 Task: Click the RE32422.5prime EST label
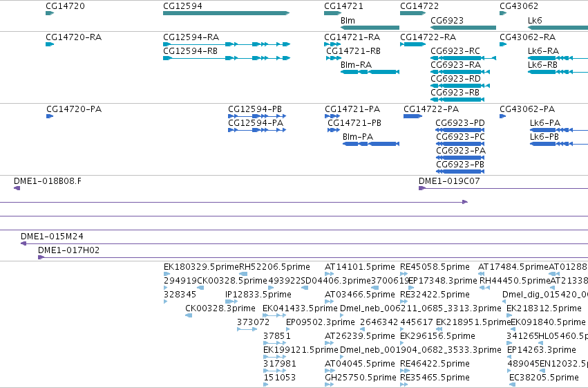[x=435, y=295]
